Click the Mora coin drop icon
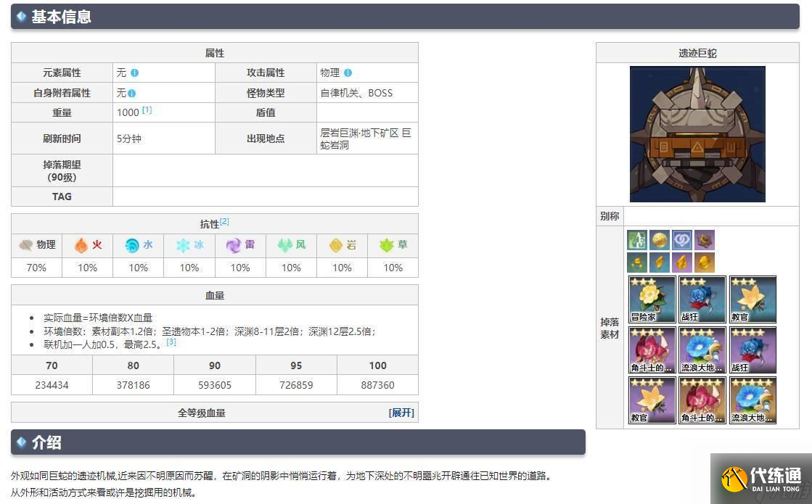The width and height of the screenshot is (812, 504). click(659, 240)
